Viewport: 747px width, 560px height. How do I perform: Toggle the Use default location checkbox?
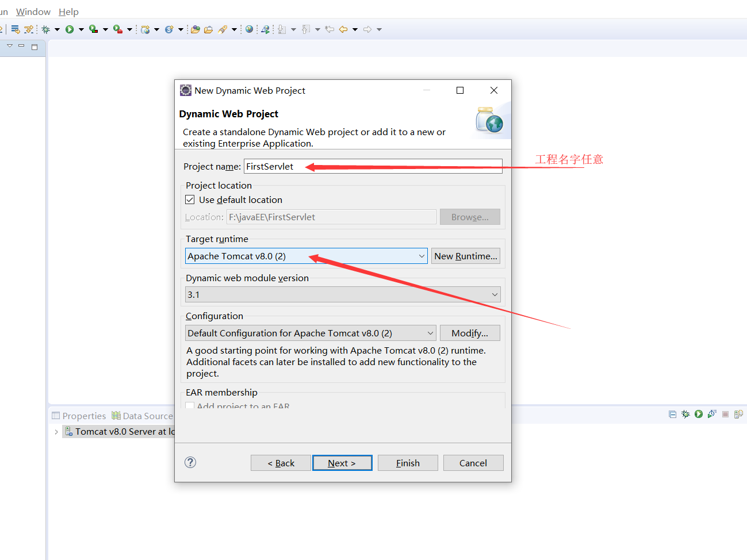click(x=190, y=200)
